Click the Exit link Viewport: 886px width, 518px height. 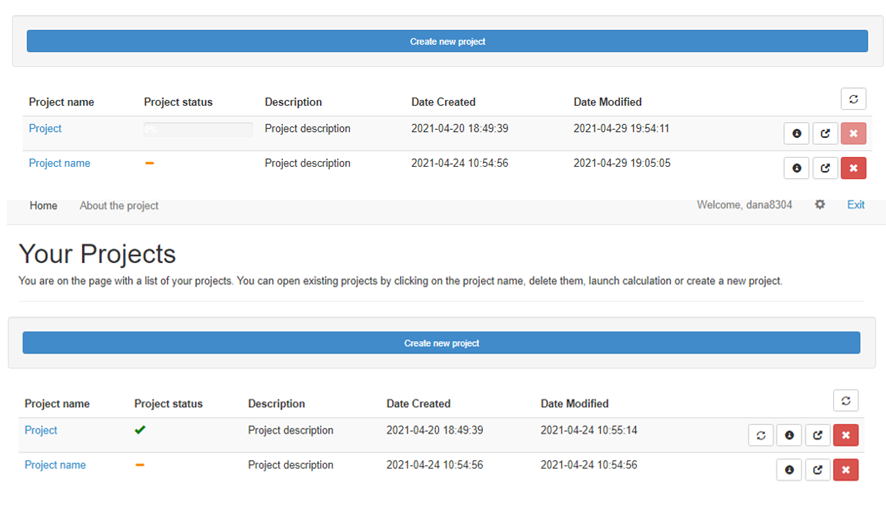[856, 205]
